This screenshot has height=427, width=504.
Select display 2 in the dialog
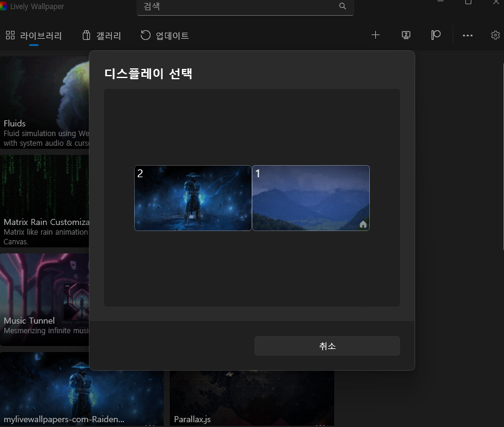coord(192,198)
